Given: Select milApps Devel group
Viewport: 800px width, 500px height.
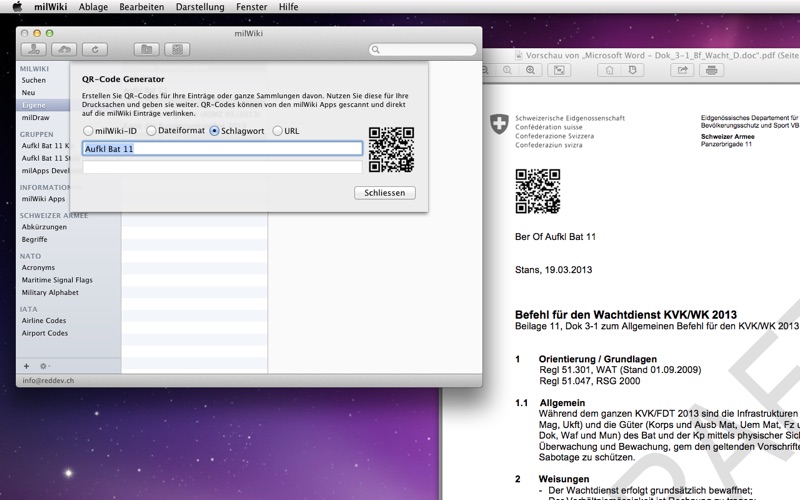Looking at the screenshot, I should (x=45, y=170).
